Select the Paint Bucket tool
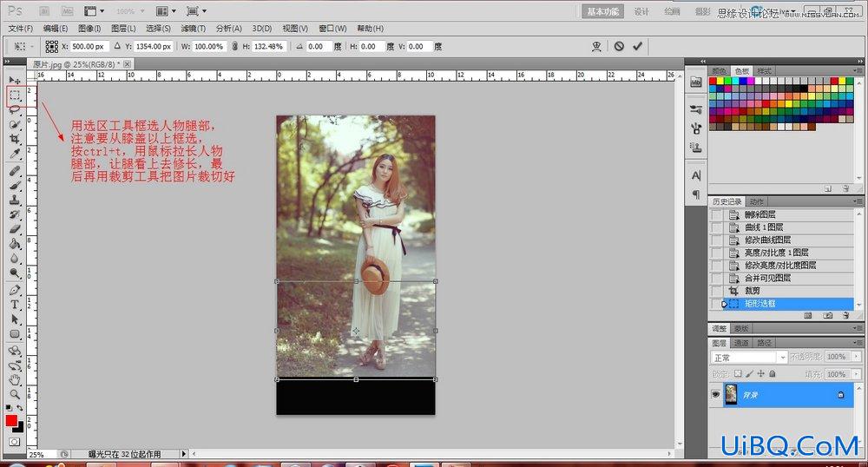This screenshot has width=868, height=467. 15,243
